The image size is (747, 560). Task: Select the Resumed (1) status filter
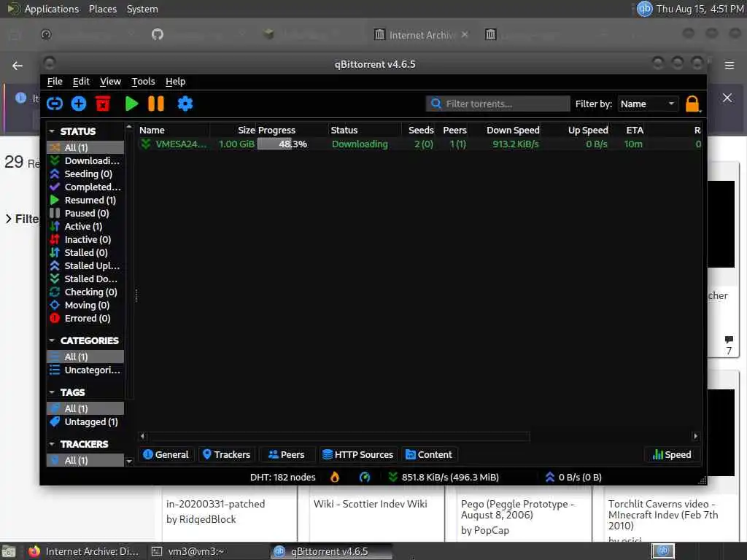point(86,200)
